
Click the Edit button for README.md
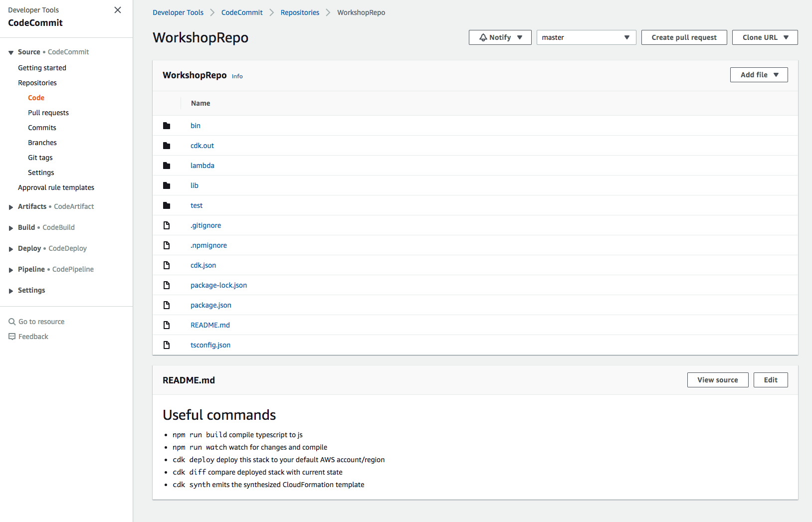(x=771, y=380)
